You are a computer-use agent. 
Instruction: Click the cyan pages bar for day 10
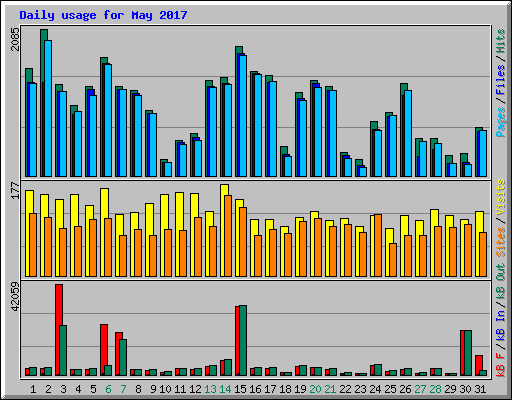(x=168, y=169)
